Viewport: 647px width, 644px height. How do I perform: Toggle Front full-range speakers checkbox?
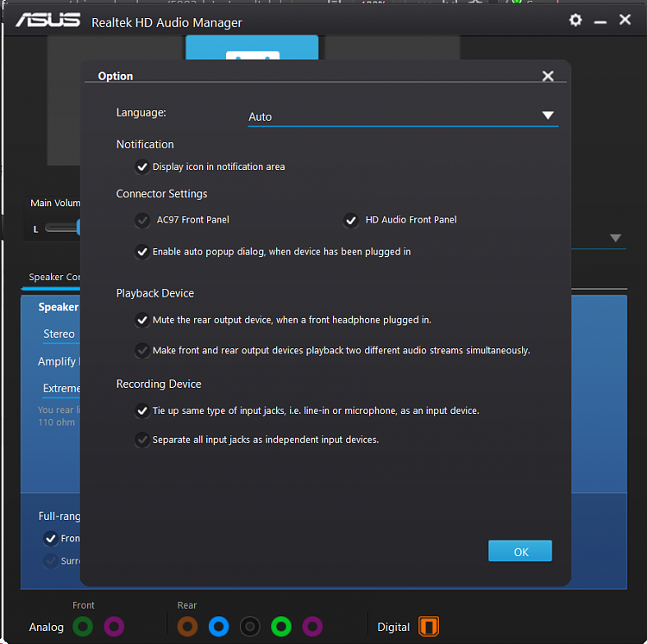pyautogui.click(x=51, y=539)
